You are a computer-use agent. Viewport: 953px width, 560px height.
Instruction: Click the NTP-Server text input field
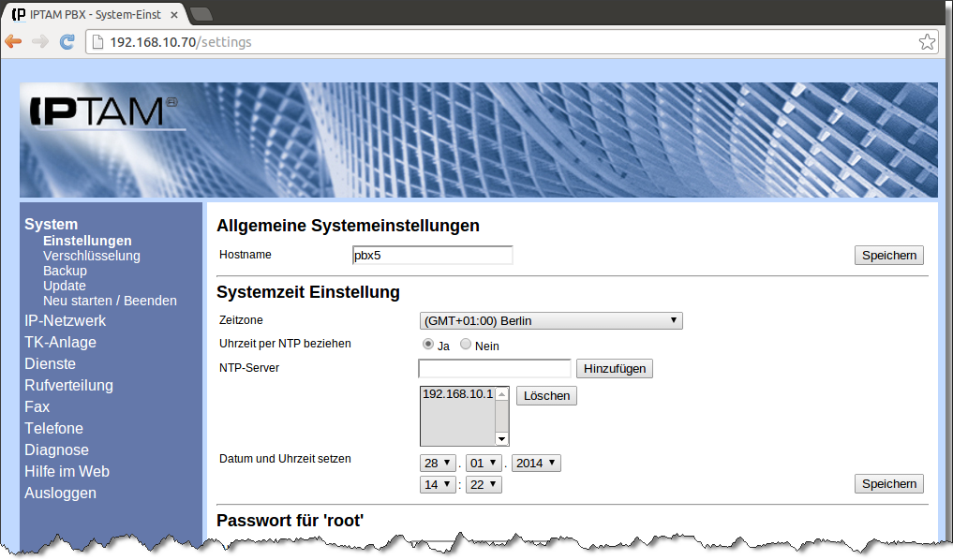point(494,369)
